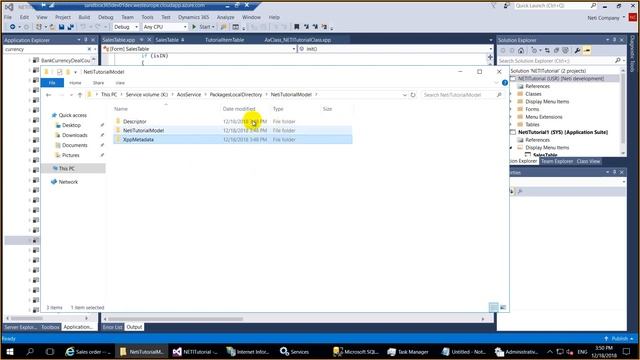Sort files by the Name column header
This screenshot has width=640, height=360.
tap(121, 109)
